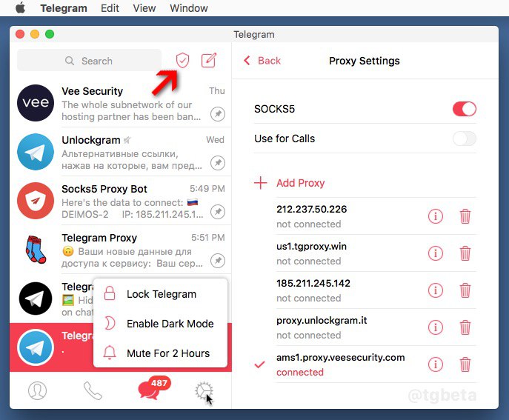The image size is (509, 420).
Task: Click Add Proxy
Action: pyautogui.click(x=289, y=183)
